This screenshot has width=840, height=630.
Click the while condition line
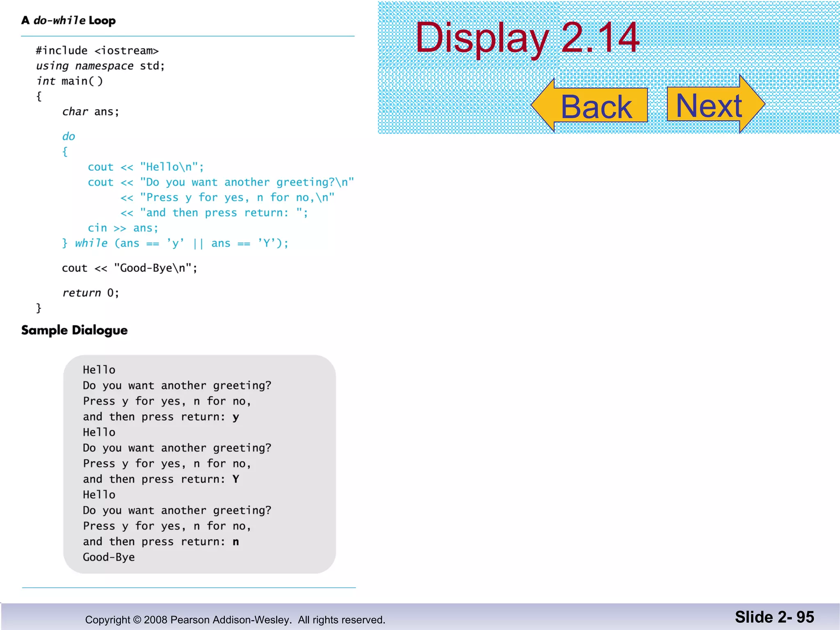coord(176,243)
